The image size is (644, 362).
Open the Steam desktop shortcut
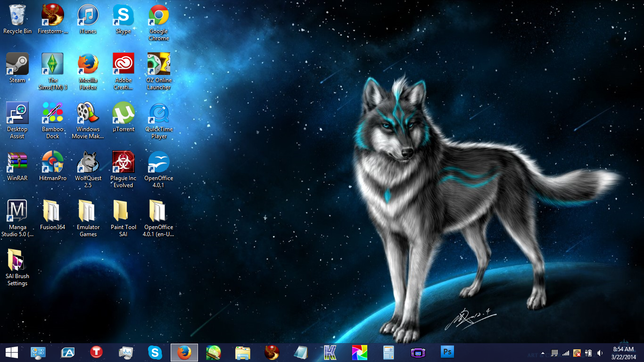pos(17,65)
